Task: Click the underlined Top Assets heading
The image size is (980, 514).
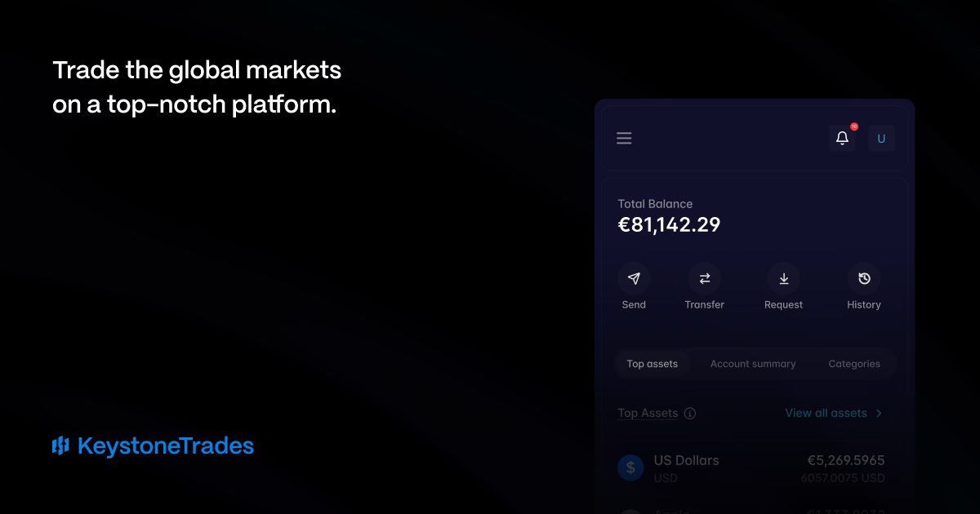Action: point(648,413)
